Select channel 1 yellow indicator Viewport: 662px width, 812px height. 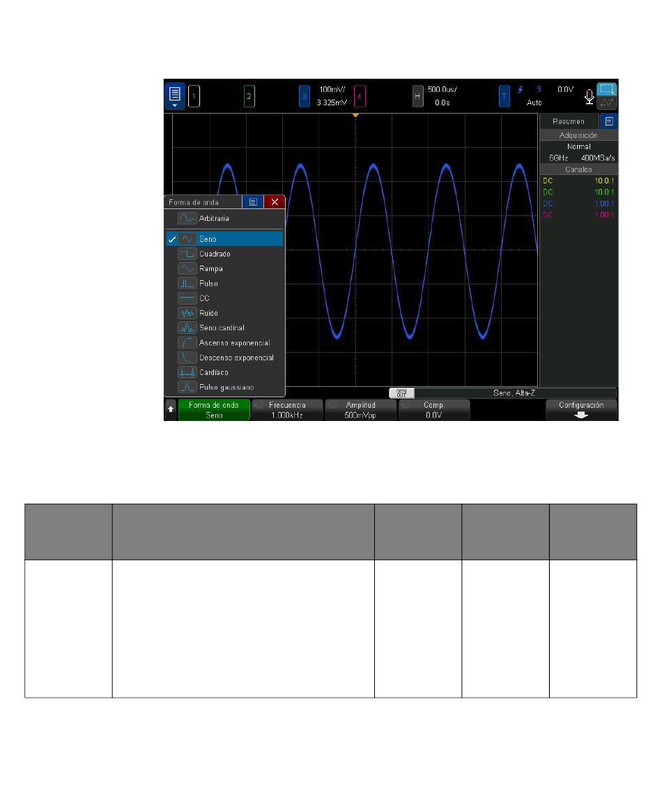pyautogui.click(x=194, y=96)
